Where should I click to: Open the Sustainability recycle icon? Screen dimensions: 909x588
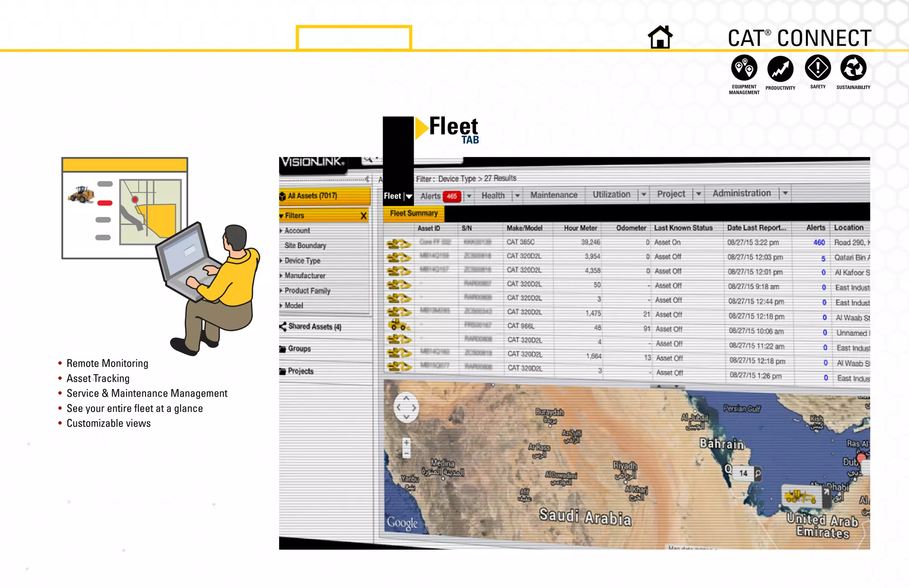pos(853,68)
